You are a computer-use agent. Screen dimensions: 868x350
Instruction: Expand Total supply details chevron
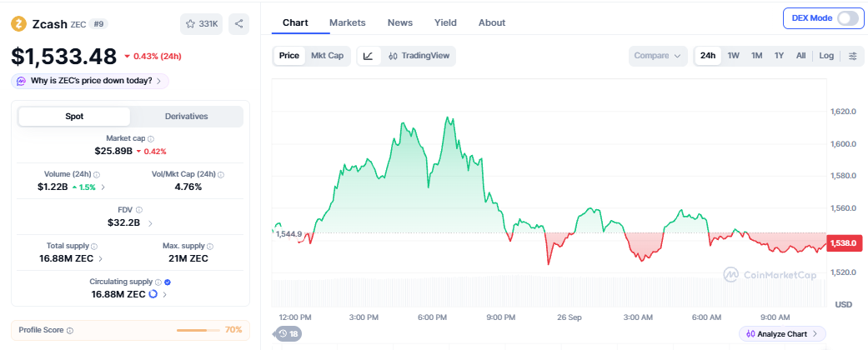click(101, 258)
